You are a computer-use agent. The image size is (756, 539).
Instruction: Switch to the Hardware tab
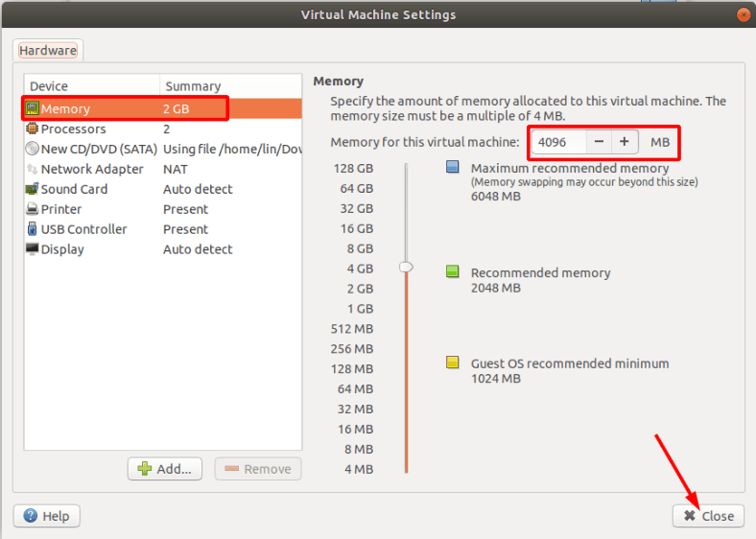48,50
